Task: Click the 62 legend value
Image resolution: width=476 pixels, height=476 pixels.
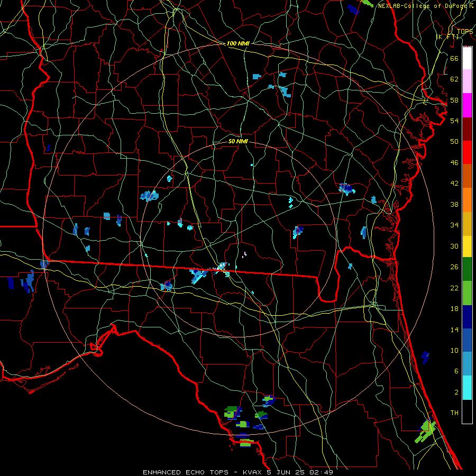Action: (454, 79)
